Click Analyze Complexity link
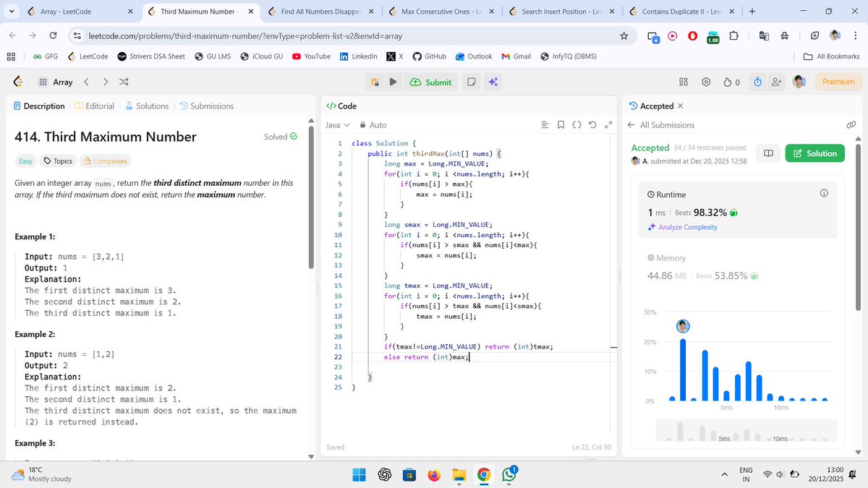Viewport: 868px width, 488px height. click(683, 227)
